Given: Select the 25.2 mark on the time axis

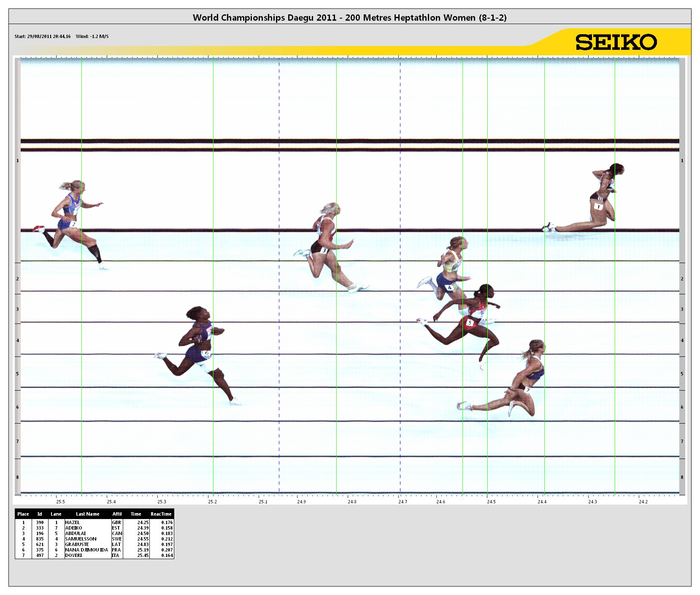Looking at the screenshot, I should point(212,502).
